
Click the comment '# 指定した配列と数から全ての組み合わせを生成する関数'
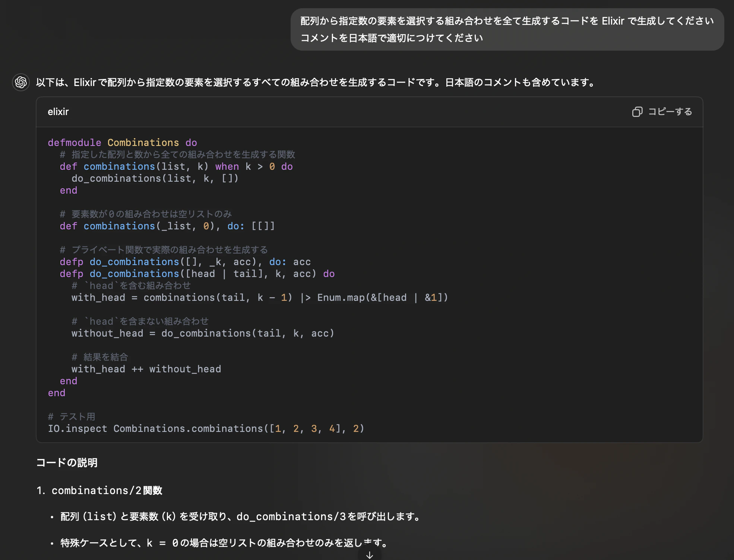177,155
